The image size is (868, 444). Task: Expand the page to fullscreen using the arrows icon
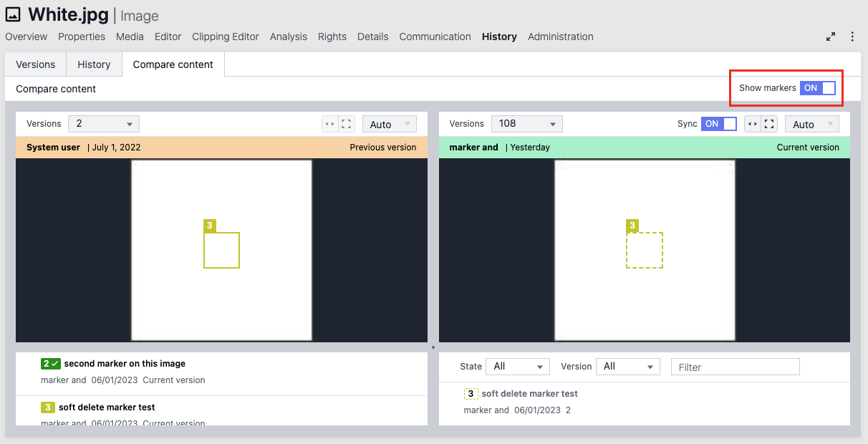coord(831,37)
